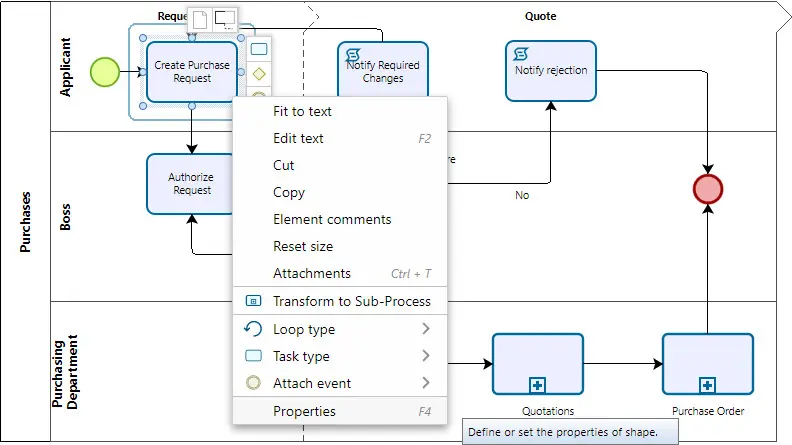Expand the Attach event submenu
Viewport: 792px width, 445px height.
(x=340, y=383)
